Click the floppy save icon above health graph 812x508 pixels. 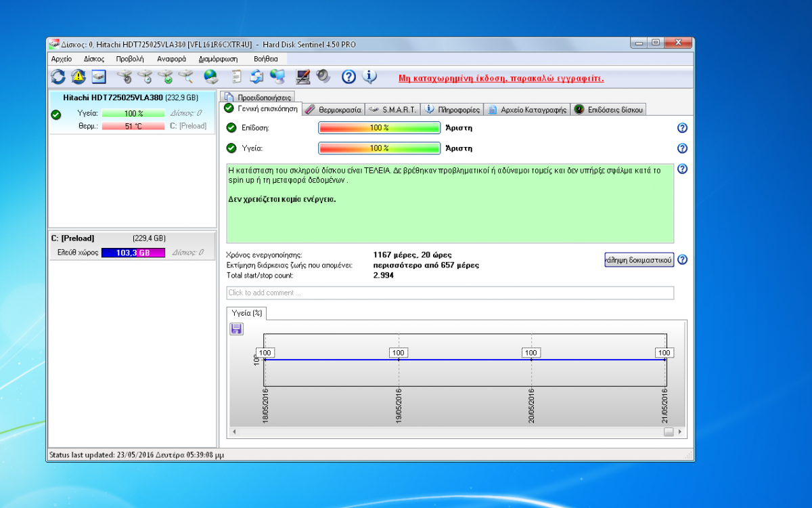(237, 329)
